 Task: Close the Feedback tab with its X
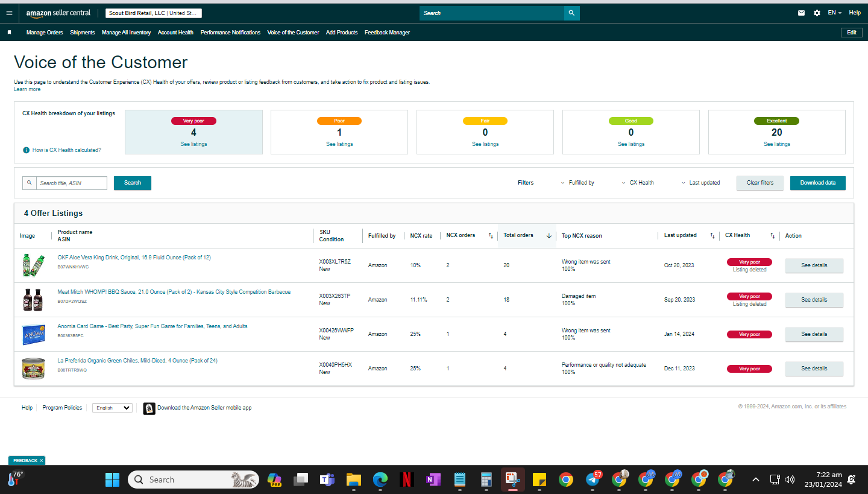[41, 461]
